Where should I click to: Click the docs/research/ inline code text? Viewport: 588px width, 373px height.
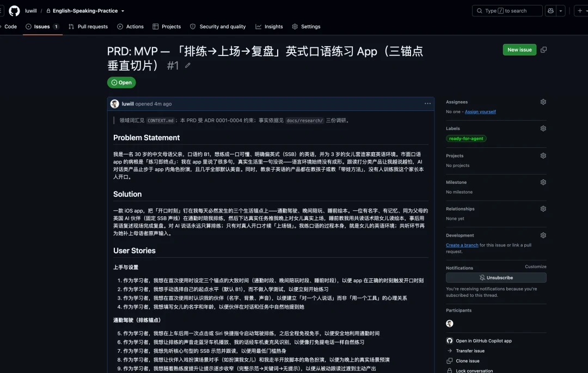(x=304, y=121)
